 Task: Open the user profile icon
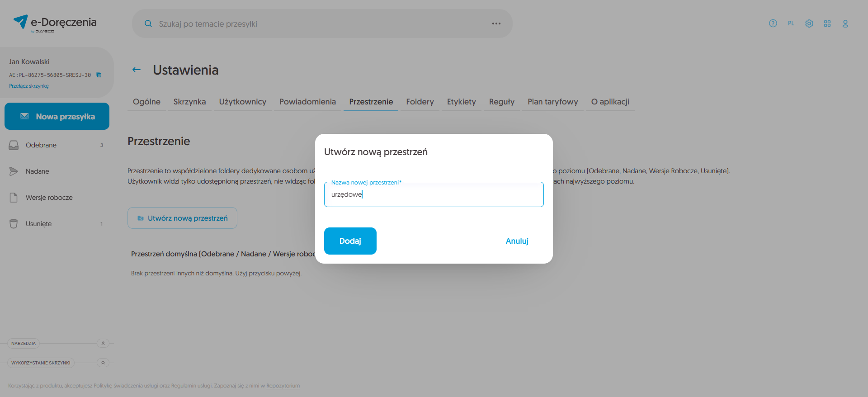point(845,24)
